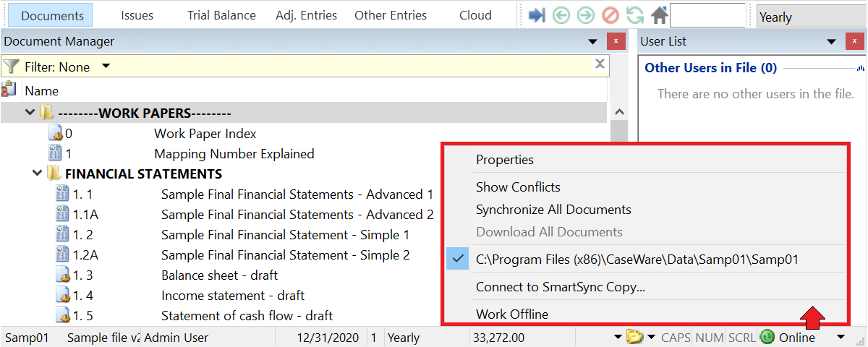This screenshot has width=868, height=347.
Task: Open the Filter: None dropdown
Action: [106, 67]
